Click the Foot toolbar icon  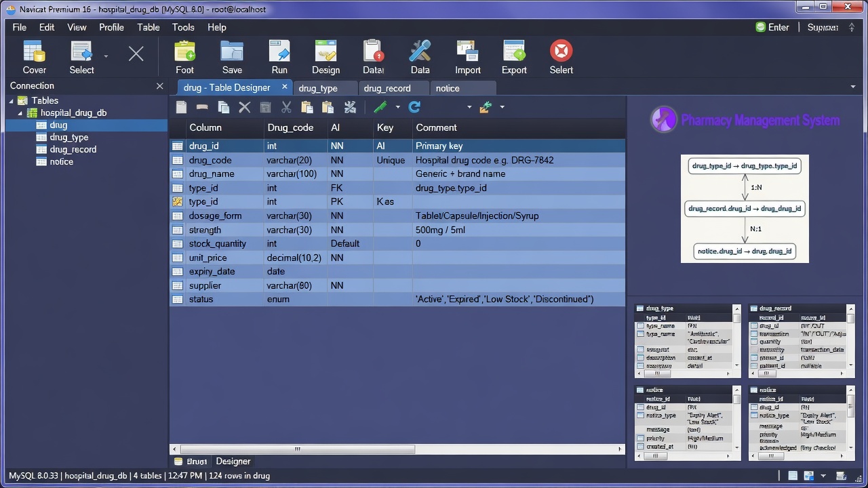click(x=184, y=52)
